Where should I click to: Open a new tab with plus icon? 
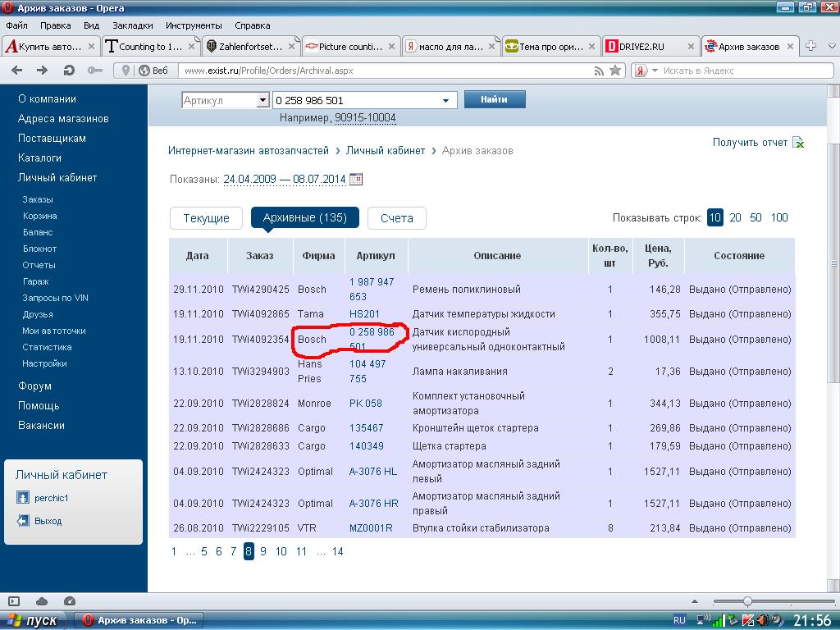click(x=810, y=46)
